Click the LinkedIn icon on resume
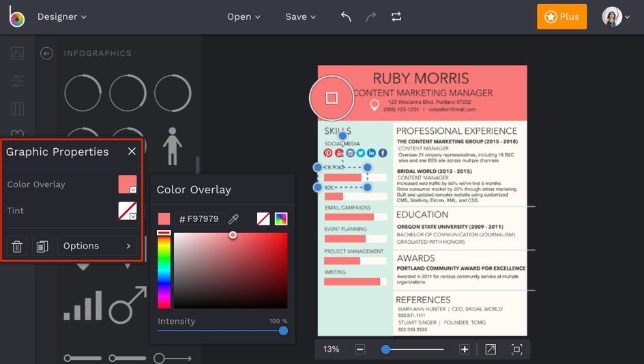 pos(371,153)
